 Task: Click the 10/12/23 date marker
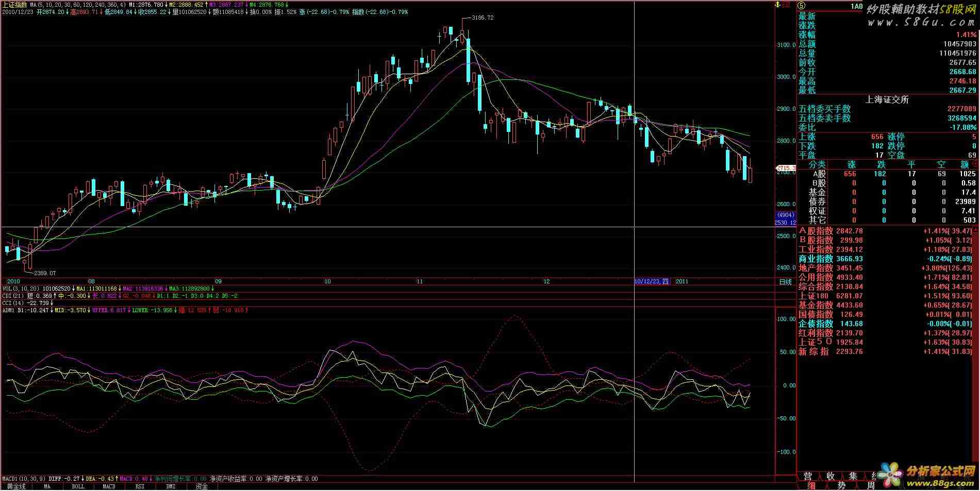click(x=652, y=282)
